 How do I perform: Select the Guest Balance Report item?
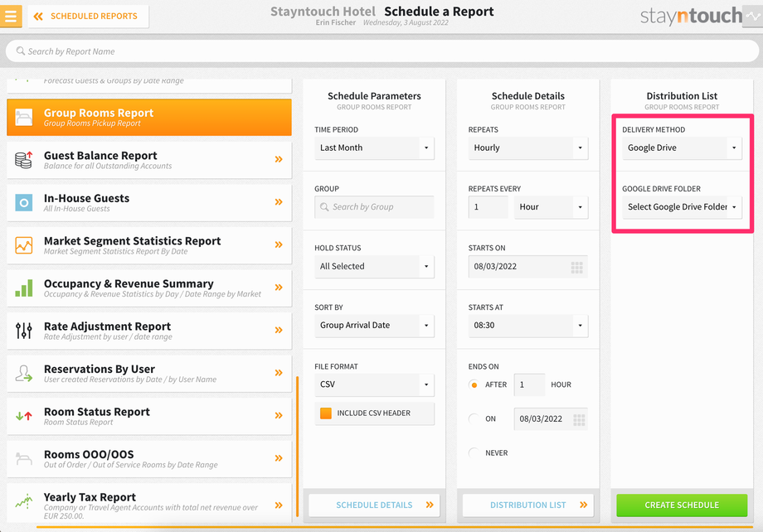point(149,160)
